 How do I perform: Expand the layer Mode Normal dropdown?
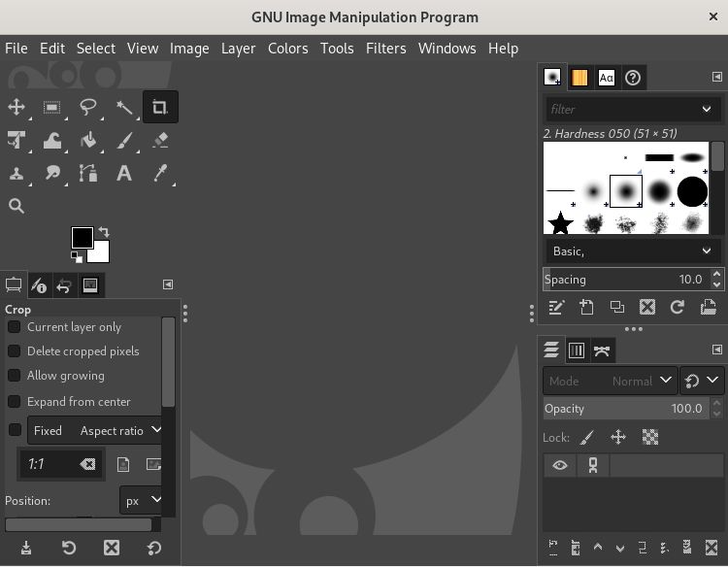coord(610,381)
